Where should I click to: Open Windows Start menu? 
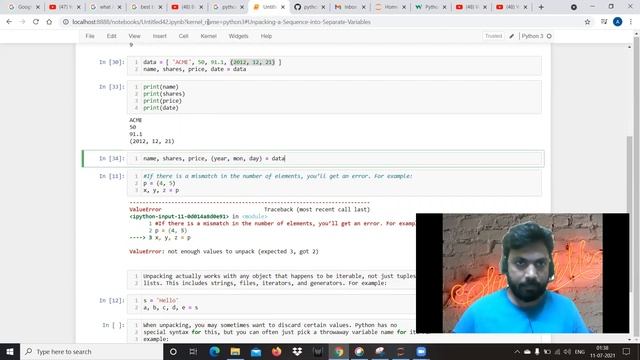click(x=10, y=351)
